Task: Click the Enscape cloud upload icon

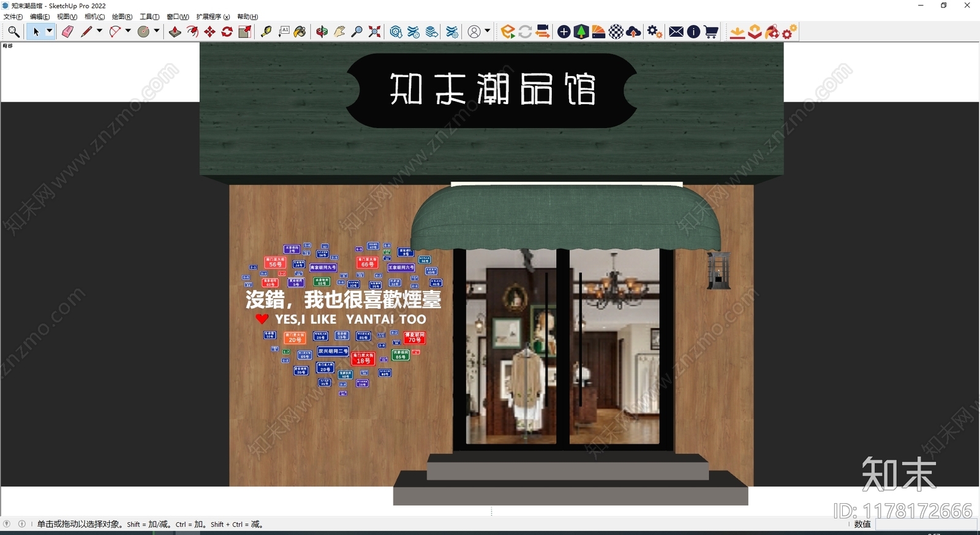Action: click(634, 32)
